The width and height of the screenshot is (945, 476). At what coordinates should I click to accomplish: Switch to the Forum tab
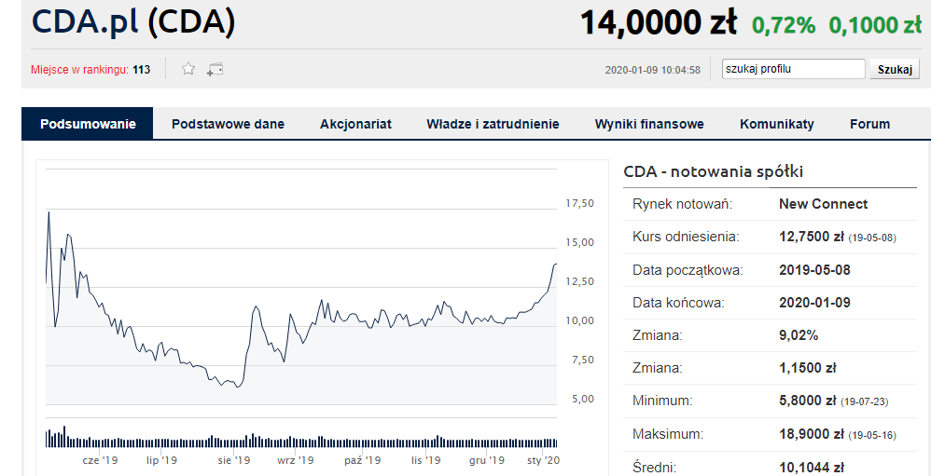869,124
